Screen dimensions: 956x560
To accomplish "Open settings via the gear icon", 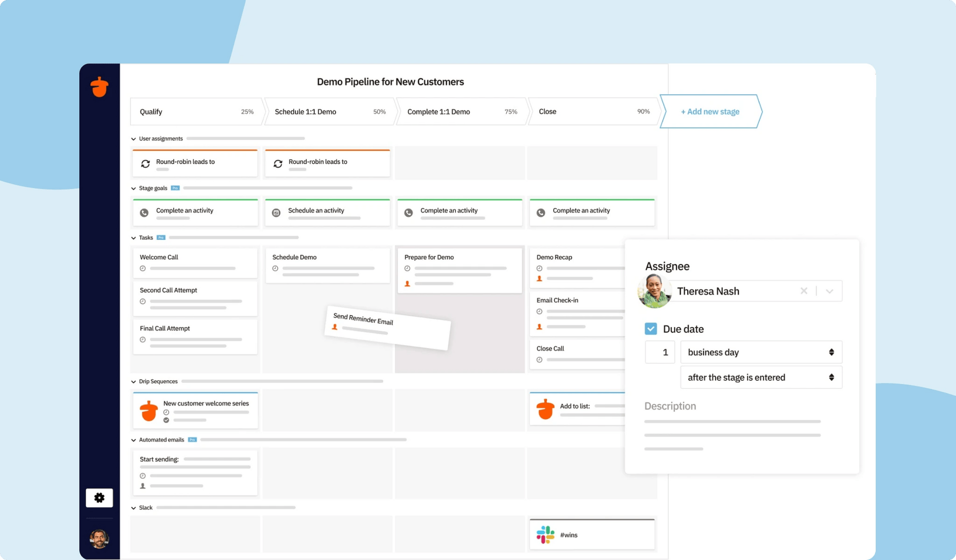I will (99, 497).
